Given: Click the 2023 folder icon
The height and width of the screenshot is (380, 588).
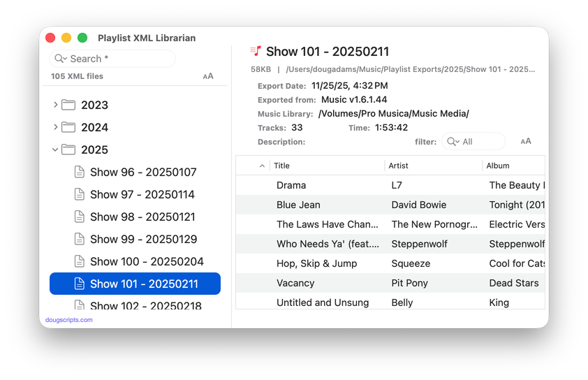Looking at the screenshot, I should [68, 105].
